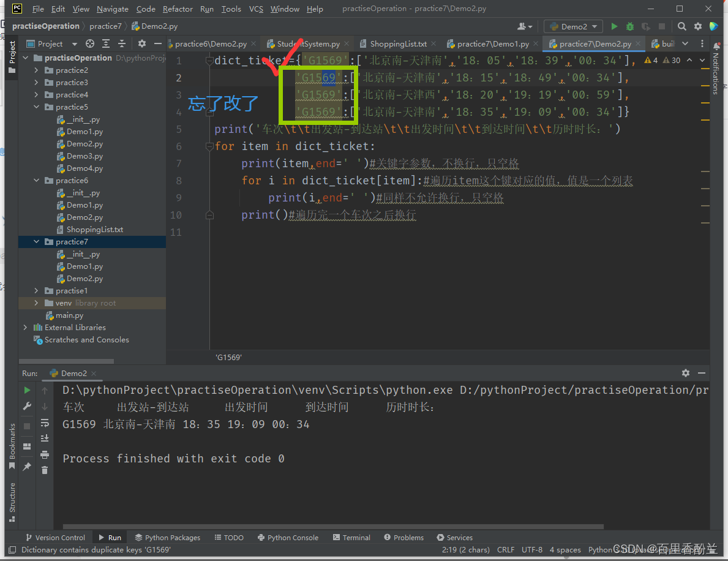Run the Demo2 configuration with green play button
The image size is (728, 561).
coord(614,26)
